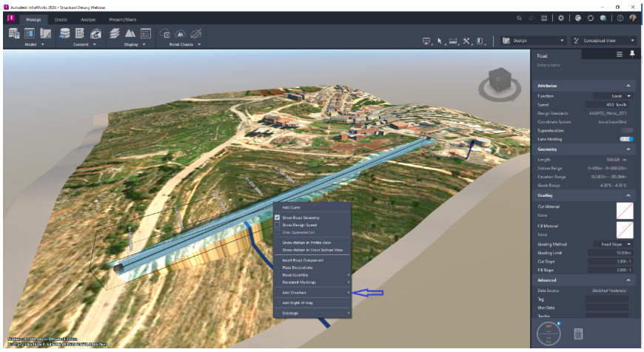Select the arrow pointer selection tool
Image resolution: width=644 pixels, height=352 pixels.
440,41
